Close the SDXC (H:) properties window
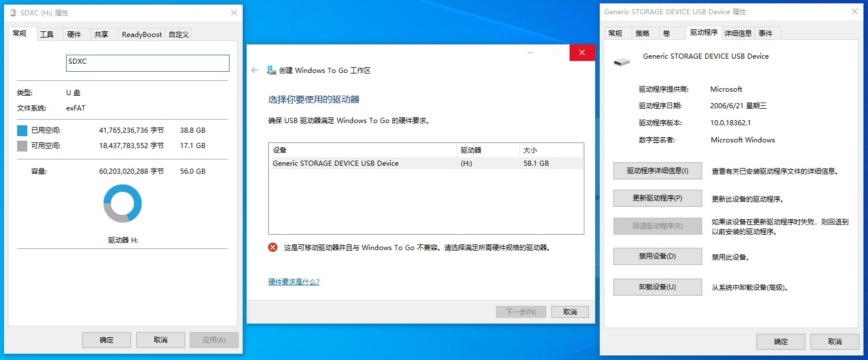 234,13
